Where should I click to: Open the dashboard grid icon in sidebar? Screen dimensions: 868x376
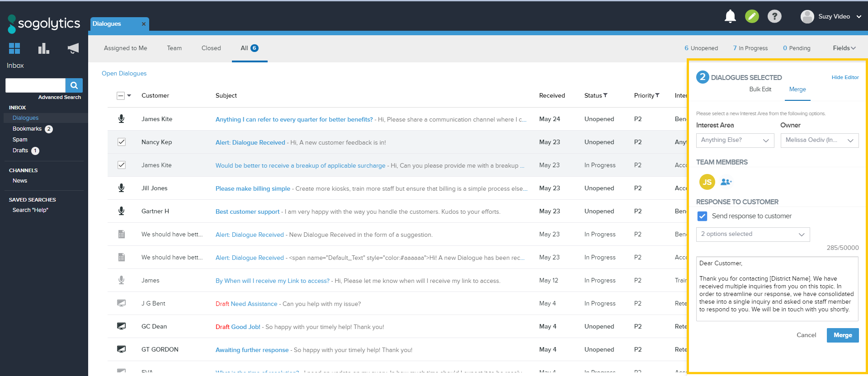click(14, 48)
